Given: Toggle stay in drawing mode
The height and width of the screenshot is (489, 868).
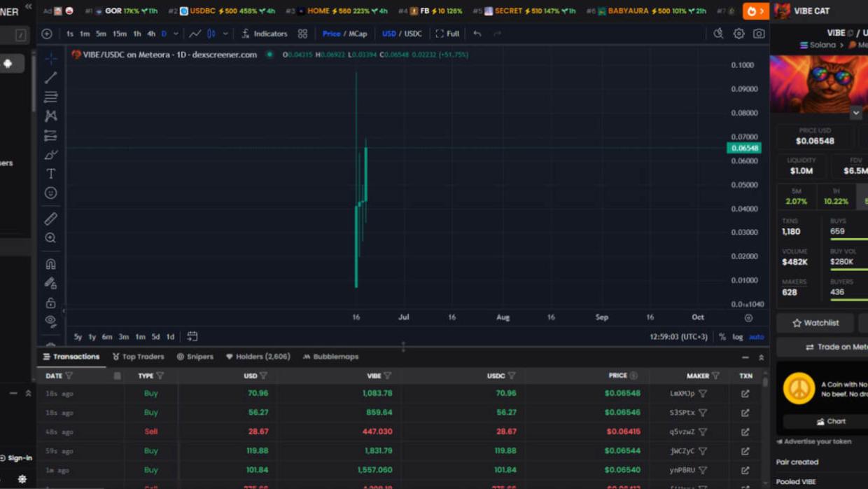Looking at the screenshot, I should (x=50, y=284).
